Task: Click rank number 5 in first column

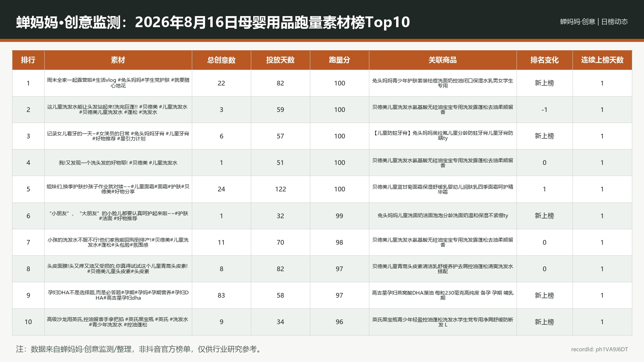Action: (x=28, y=189)
